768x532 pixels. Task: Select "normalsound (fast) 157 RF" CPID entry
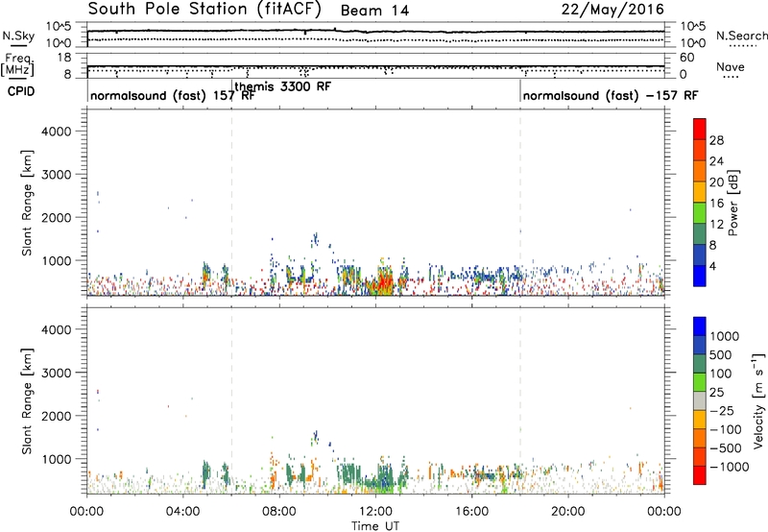pyautogui.click(x=173, y=96)
